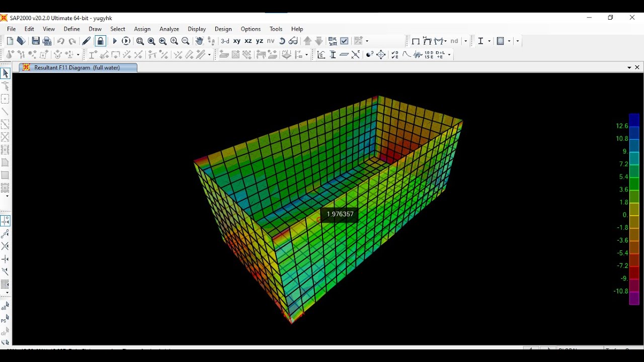
Task: Click the Show Undeformed Shape icon
Action: [x=416, y=41]
